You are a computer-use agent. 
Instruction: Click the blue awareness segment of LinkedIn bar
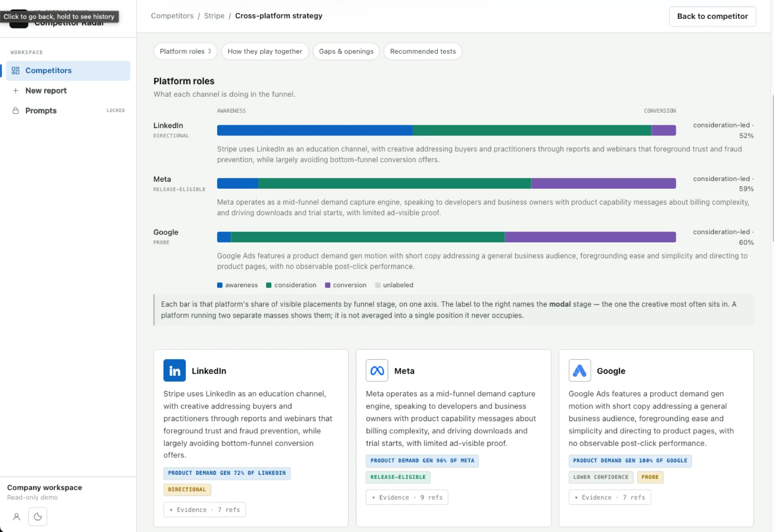pos(315,130)
